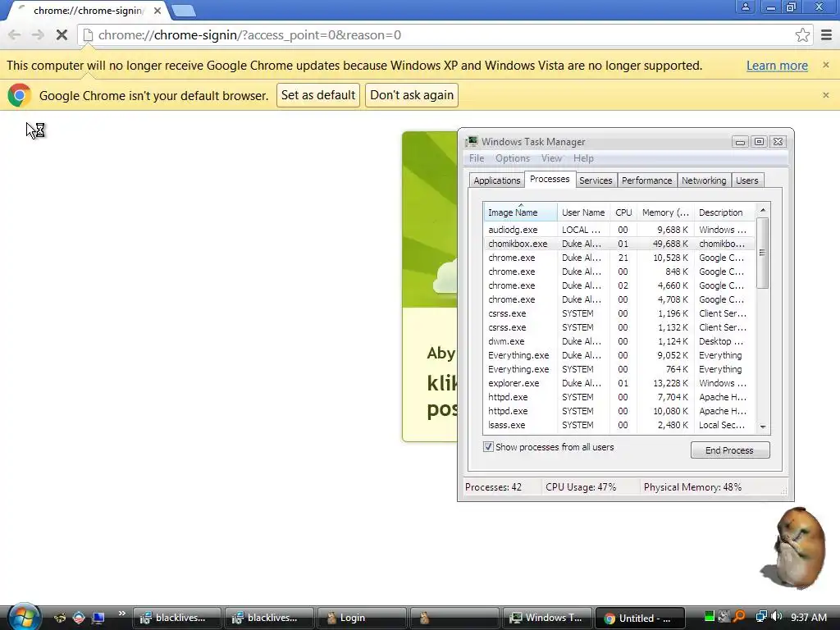
Task: Dismiss the Windows XP update warning bar
Action: (825, 65)
